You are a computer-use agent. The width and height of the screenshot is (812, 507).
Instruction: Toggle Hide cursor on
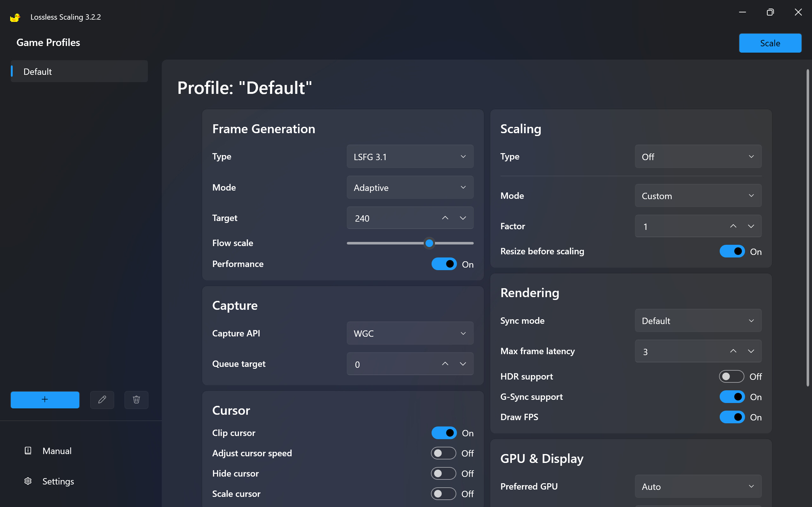point(444,473)
